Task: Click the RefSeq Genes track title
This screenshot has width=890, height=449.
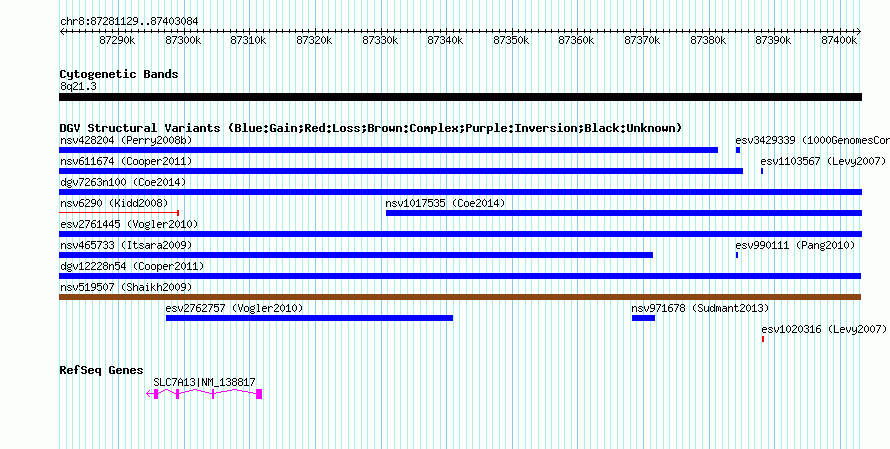Action: tap(102, 371)
